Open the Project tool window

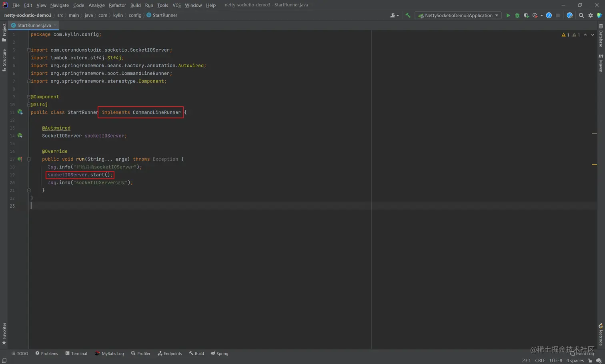click(4, 32)
